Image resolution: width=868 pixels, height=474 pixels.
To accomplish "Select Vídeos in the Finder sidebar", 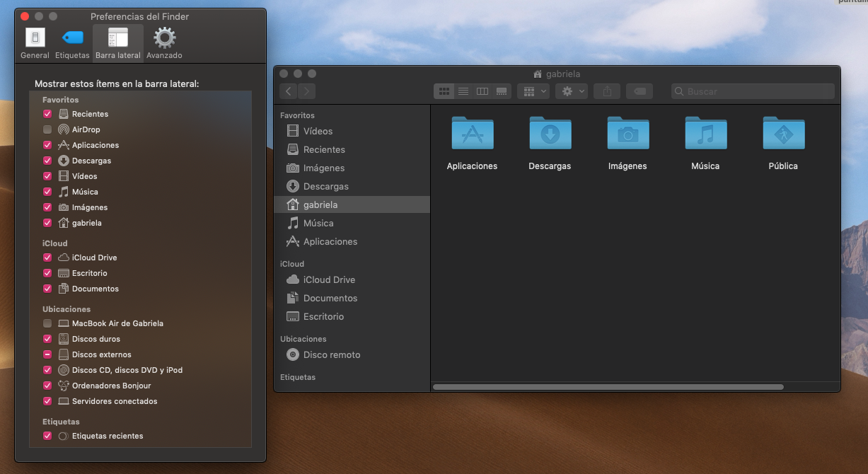I will pyautogui.click(x=352, y=131).
